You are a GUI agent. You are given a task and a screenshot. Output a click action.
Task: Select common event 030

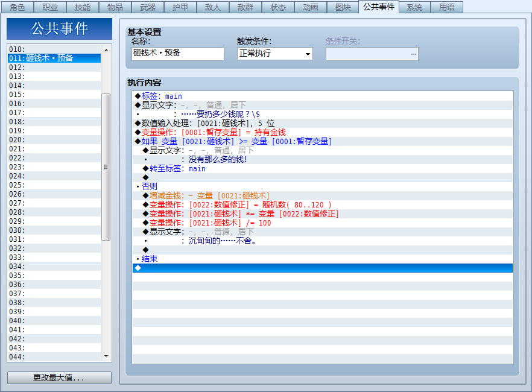54,230
